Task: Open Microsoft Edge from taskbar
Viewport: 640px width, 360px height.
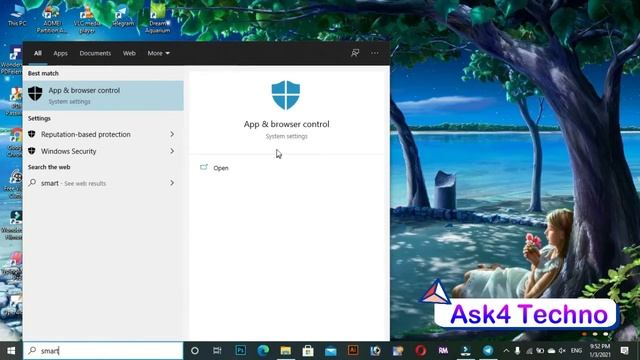Action: pyautogui.click(x=263, y=350)
